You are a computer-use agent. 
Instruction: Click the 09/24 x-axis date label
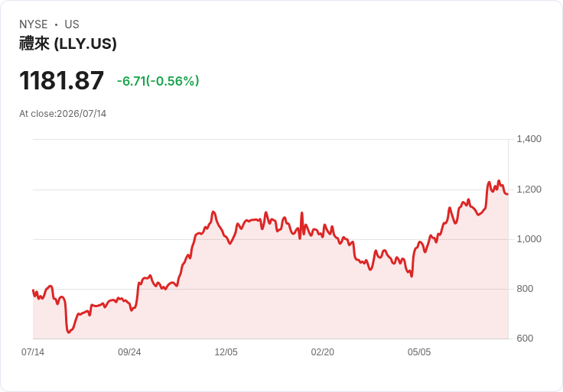click(x=129, y=352)
